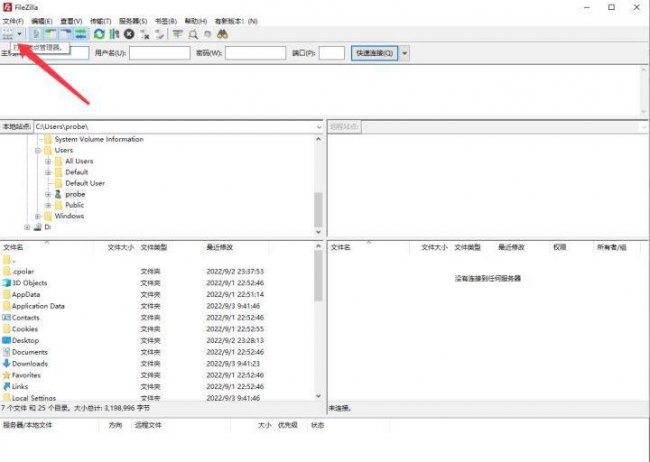Select the Contacts folder icon
The height and width of the screenshot is (462, 650).
[6, 318]
